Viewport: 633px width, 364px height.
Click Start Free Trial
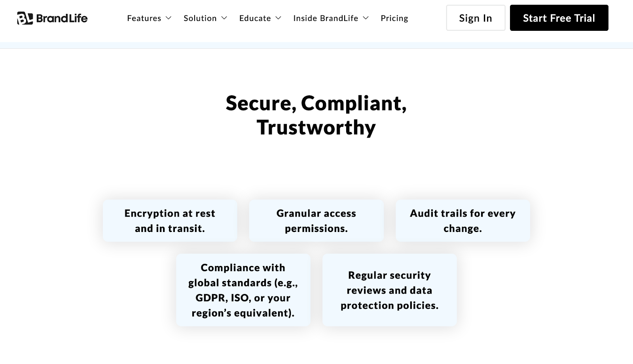tap(559, 17)
